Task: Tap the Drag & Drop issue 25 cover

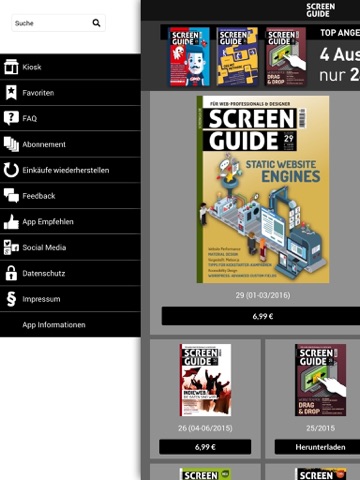Action: tap(320, 380)
